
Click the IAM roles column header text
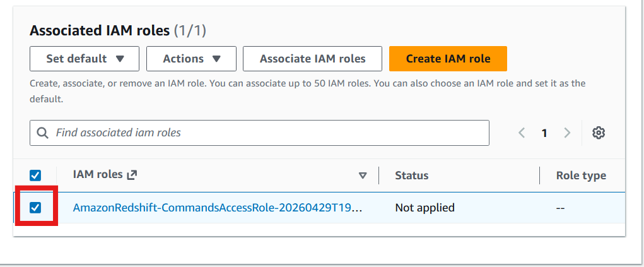click(98, 175)
